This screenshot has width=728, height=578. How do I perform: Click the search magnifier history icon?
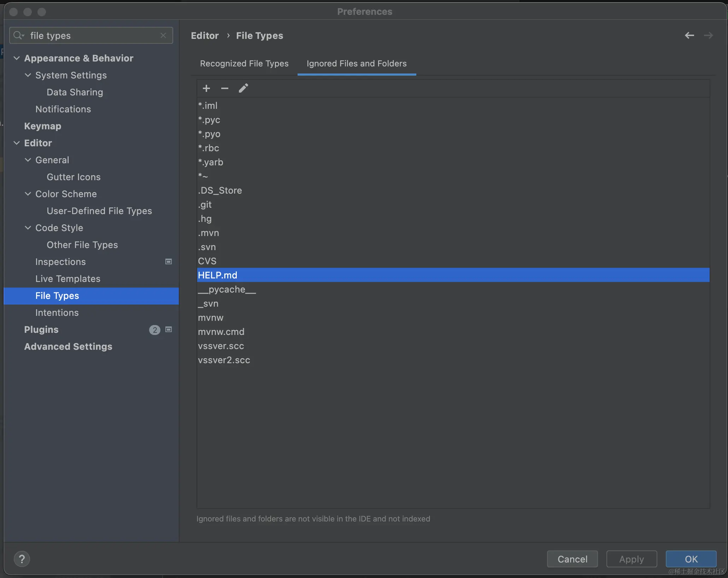tap(18, 35)
